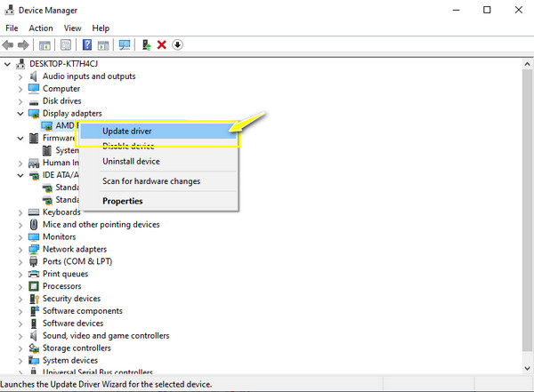Click the Audio inputs and outputs speaker icon
Image resolution: width=534 pixels, height=392 pixels.
[x=34, y=76]
